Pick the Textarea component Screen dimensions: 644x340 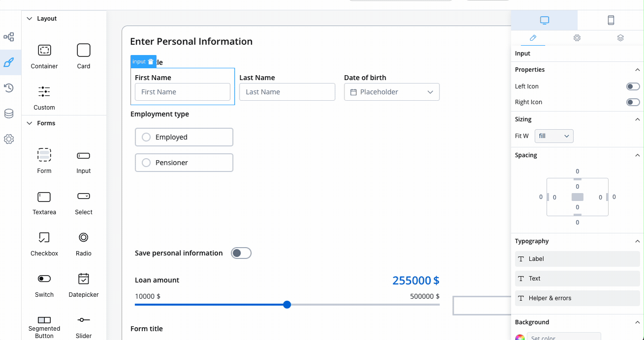44,202
